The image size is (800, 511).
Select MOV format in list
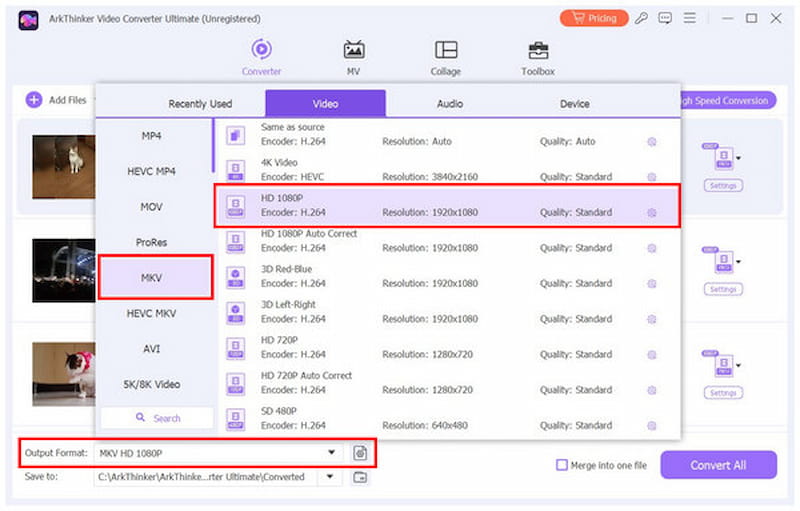click(152, 207)
